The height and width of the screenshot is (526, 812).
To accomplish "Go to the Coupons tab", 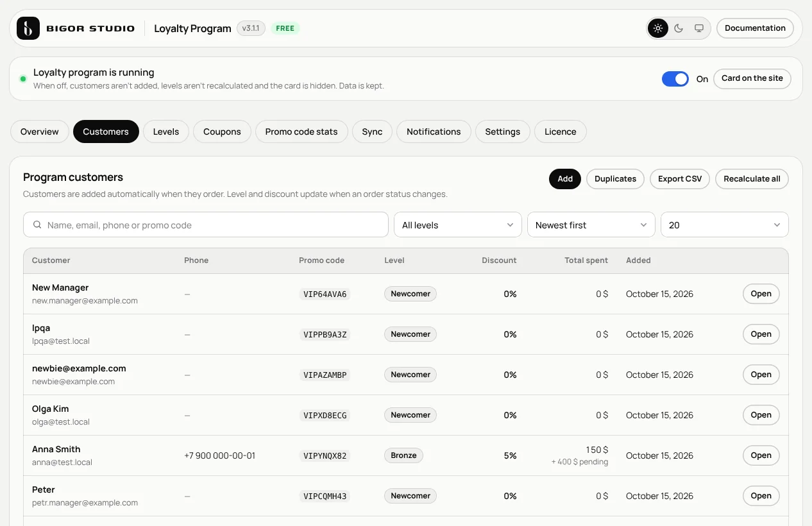I will pyautogui.click(x=222, y=131).
